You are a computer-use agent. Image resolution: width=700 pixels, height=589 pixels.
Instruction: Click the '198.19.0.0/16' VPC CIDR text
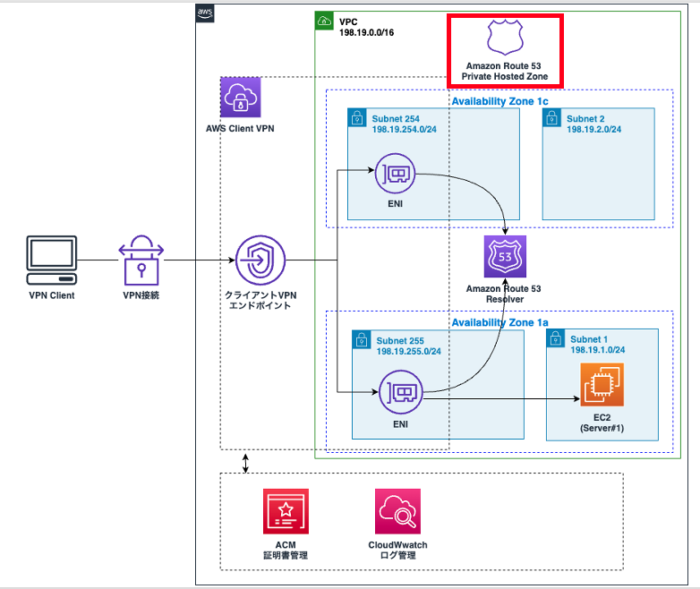pos(366,32)
